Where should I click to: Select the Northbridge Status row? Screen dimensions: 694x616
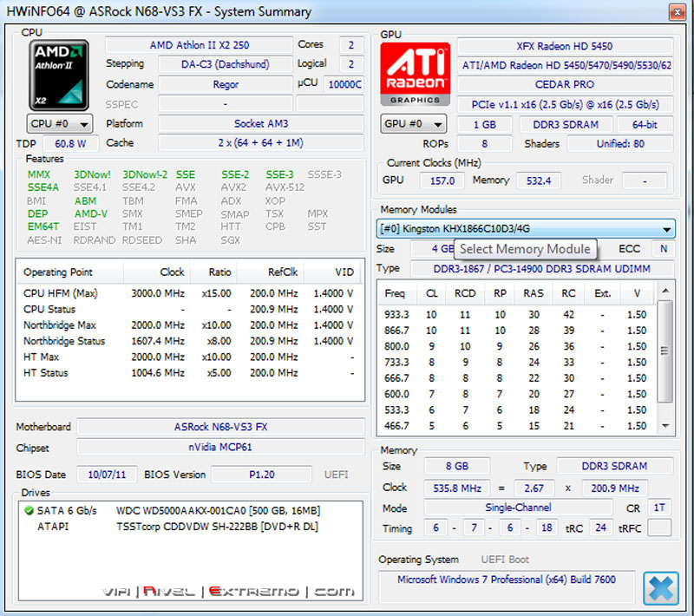click(x=189, y=341)
